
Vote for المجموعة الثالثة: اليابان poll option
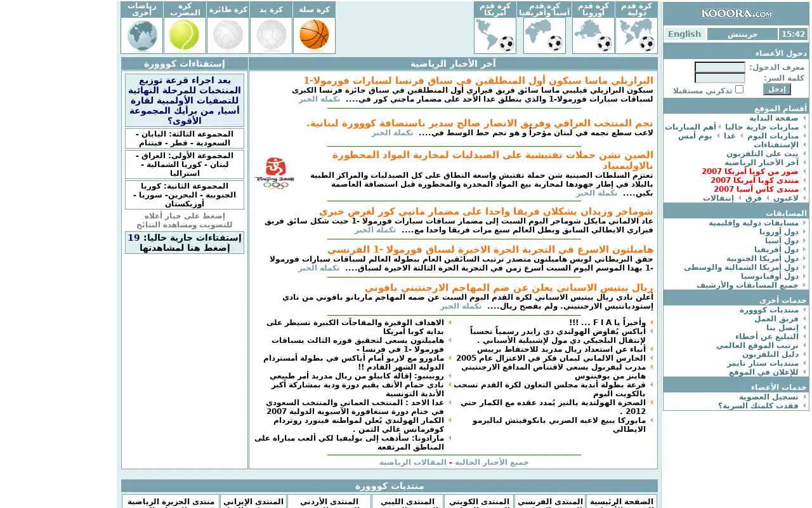pos(185,138)
